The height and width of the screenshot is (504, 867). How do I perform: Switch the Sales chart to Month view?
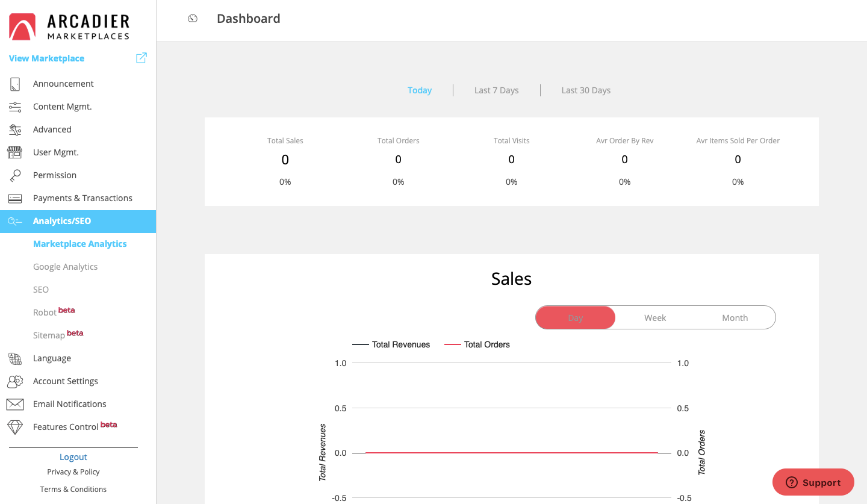[735, 317]
